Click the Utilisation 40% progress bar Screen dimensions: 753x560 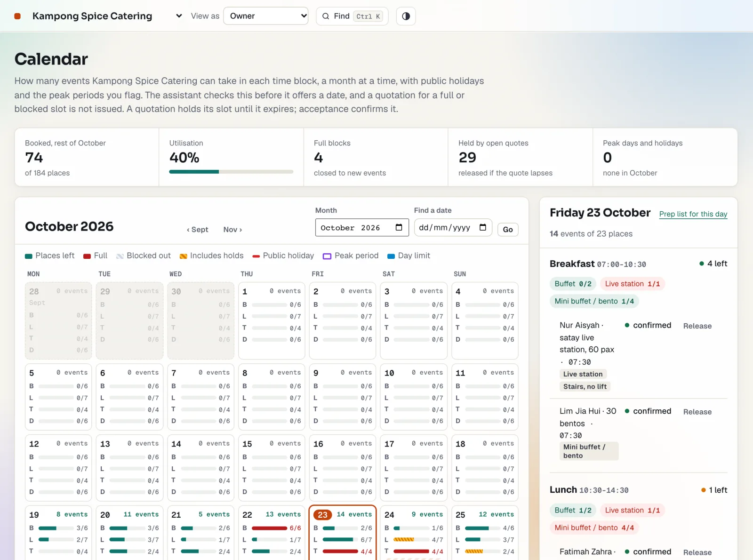[x=231, y=172]
